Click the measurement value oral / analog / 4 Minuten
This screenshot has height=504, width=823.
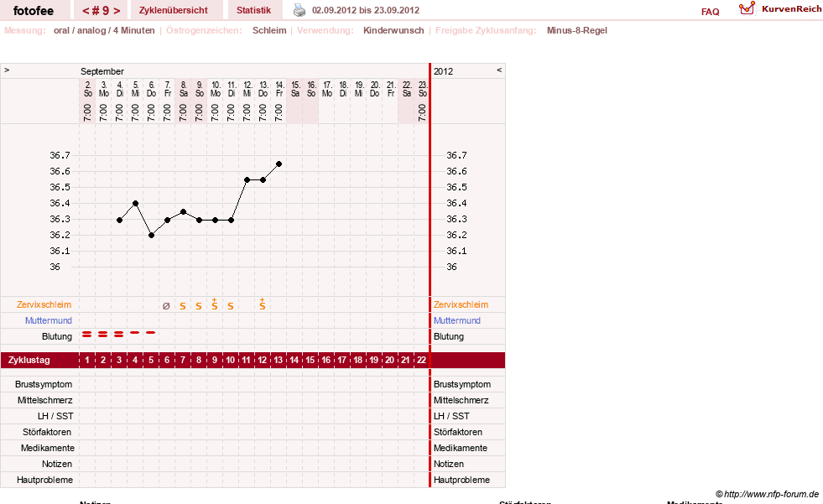click(x=104, y=30)
